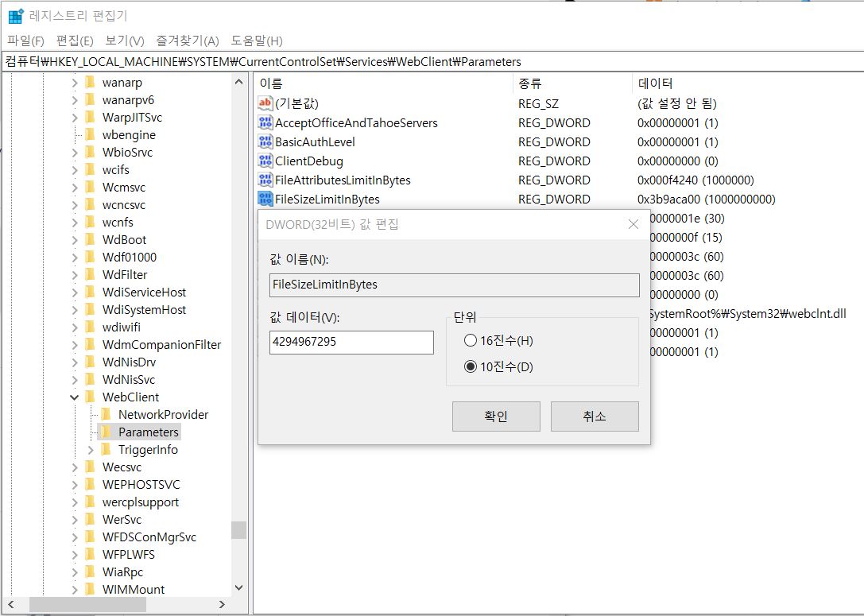864x616 pixels.
Task: Open the 파일(F) menu
Action: click(x=25, y=41)
